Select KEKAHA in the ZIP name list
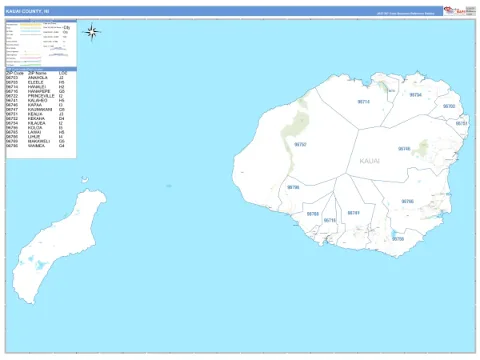Image resolution: width=480 pixels, height=360 pixels. [x=36, y=118]
